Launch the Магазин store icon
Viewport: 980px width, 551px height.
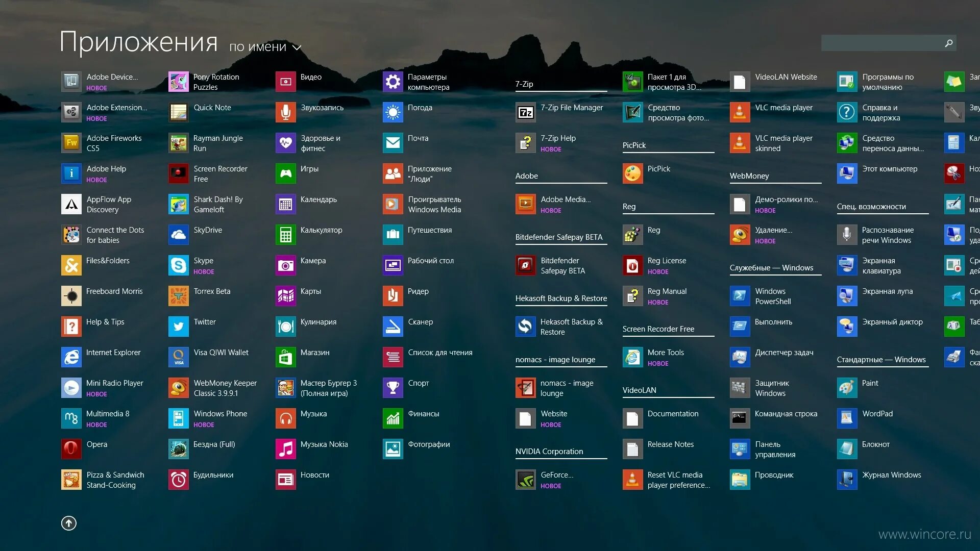[x=286, y=357]
